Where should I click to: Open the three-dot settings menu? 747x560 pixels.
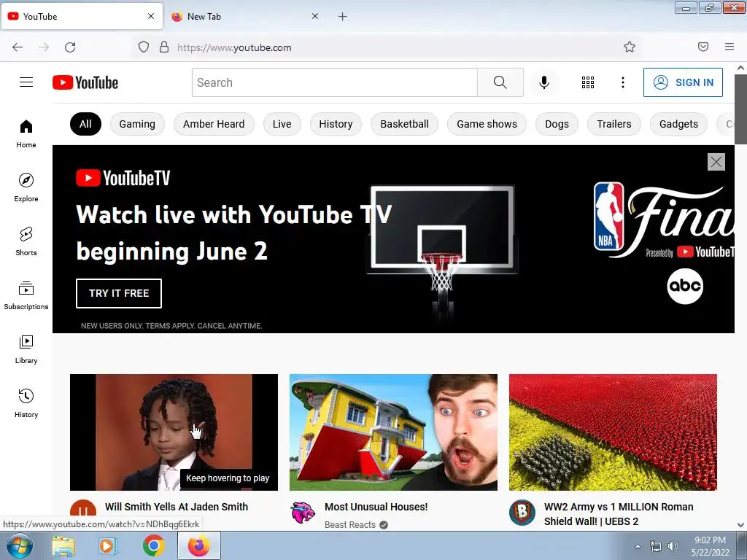coord(623,82)
